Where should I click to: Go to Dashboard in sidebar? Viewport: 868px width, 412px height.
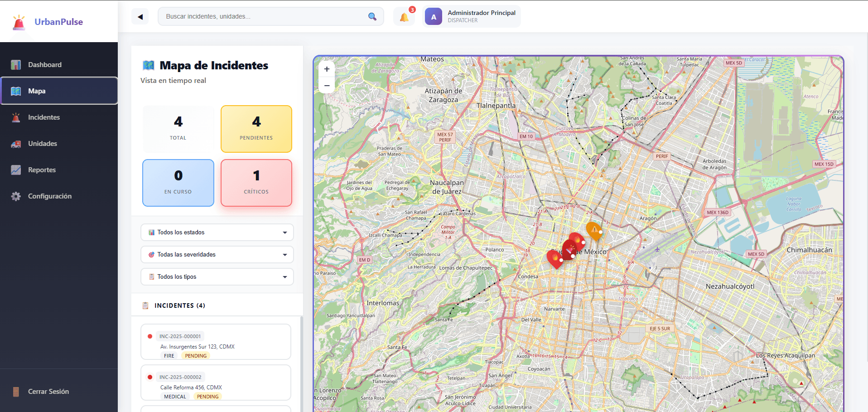tap(44, 65)
